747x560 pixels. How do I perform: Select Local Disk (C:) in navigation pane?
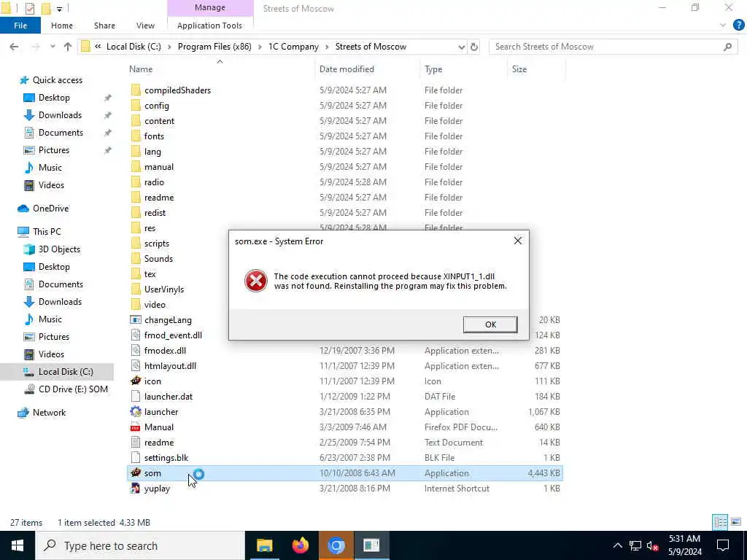point(66,371)
